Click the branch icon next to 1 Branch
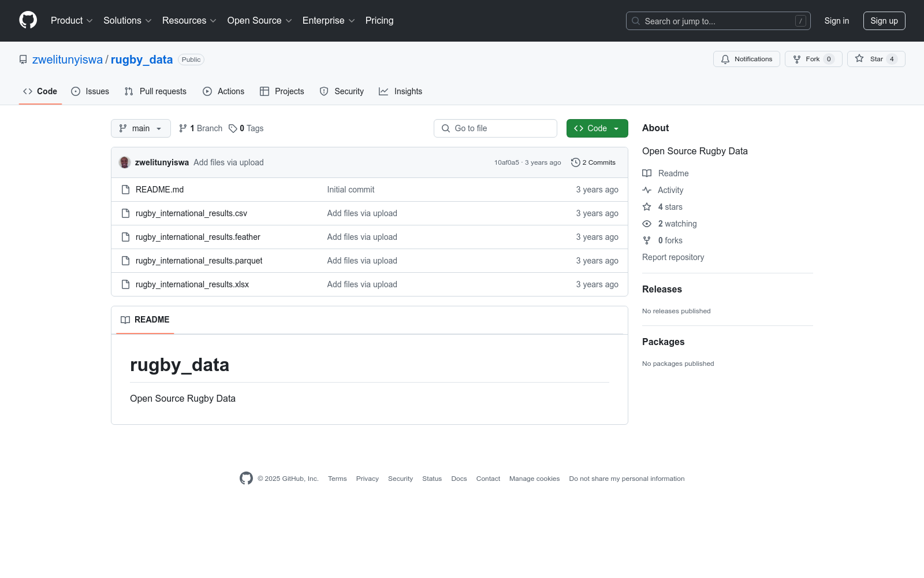The width and height of the screenshot is (924, 578). click(183, 128)
